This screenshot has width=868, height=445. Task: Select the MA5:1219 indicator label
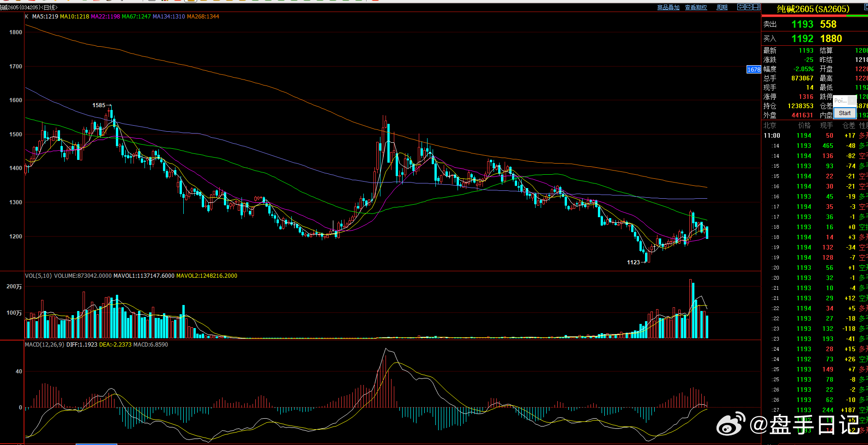45,17
